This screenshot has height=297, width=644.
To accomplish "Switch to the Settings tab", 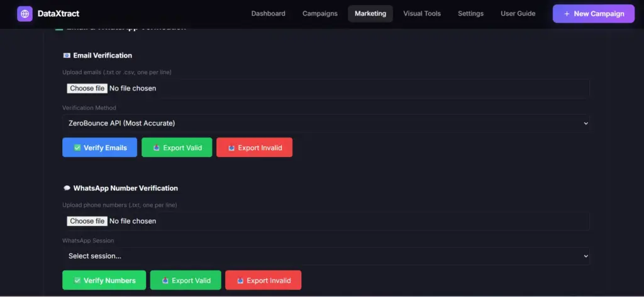I will [470, 14].
